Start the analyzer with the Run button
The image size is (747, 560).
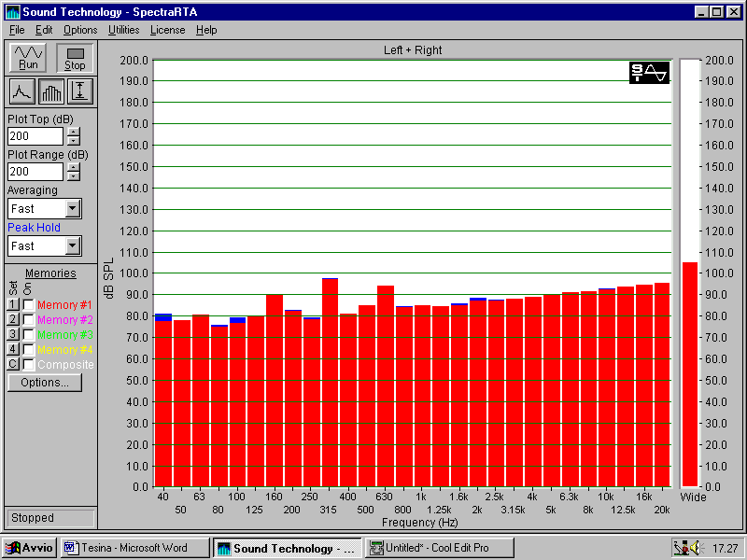point(28,58)
